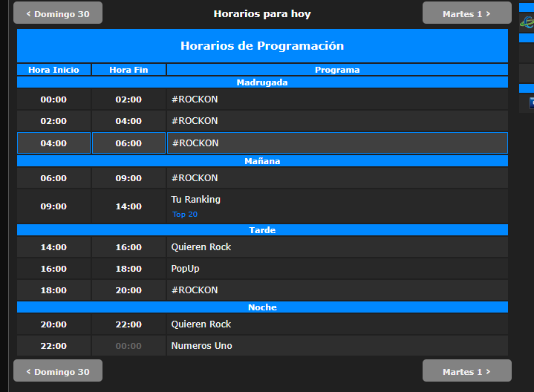The height and width of the screenshot is (392, 534).
Task: Select the Mañana section header
Action: tap(262, 161)
